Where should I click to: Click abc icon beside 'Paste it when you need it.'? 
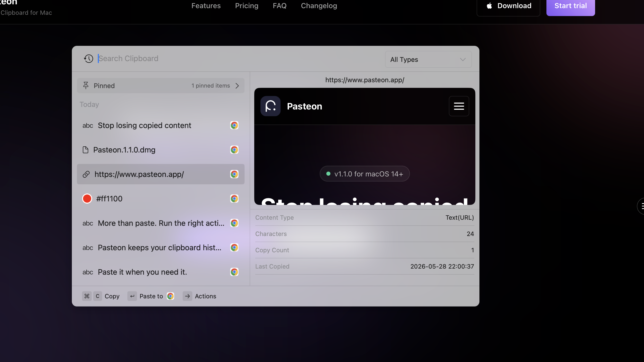(88, 272)
